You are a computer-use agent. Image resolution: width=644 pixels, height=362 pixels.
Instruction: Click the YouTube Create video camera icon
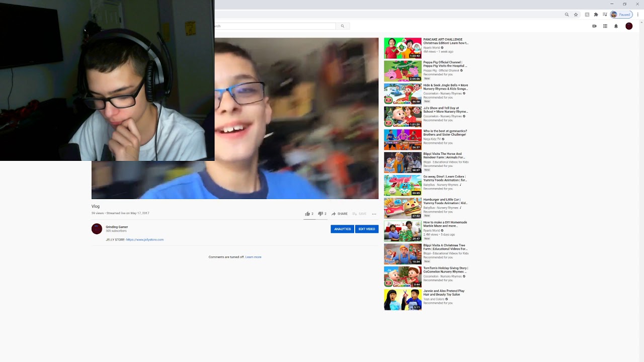point(594,26)
